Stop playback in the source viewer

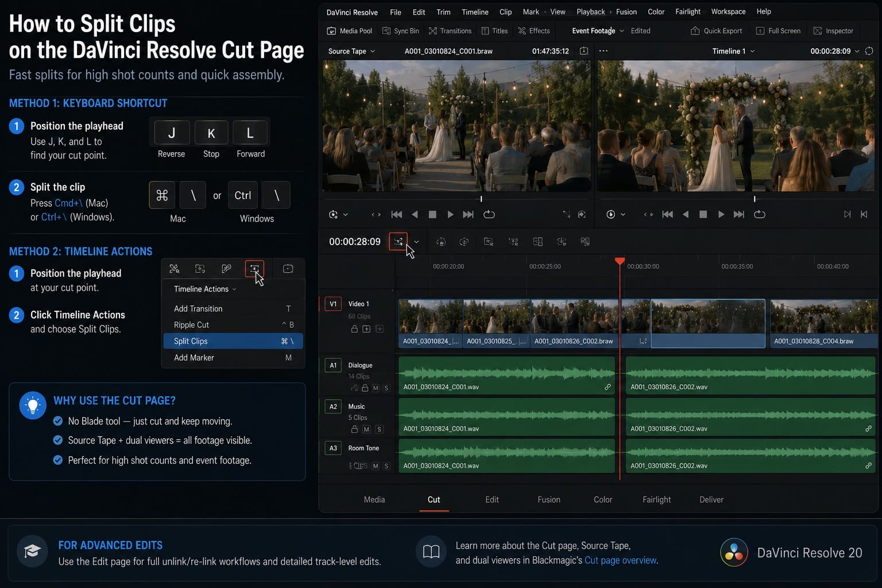[432, 214]
